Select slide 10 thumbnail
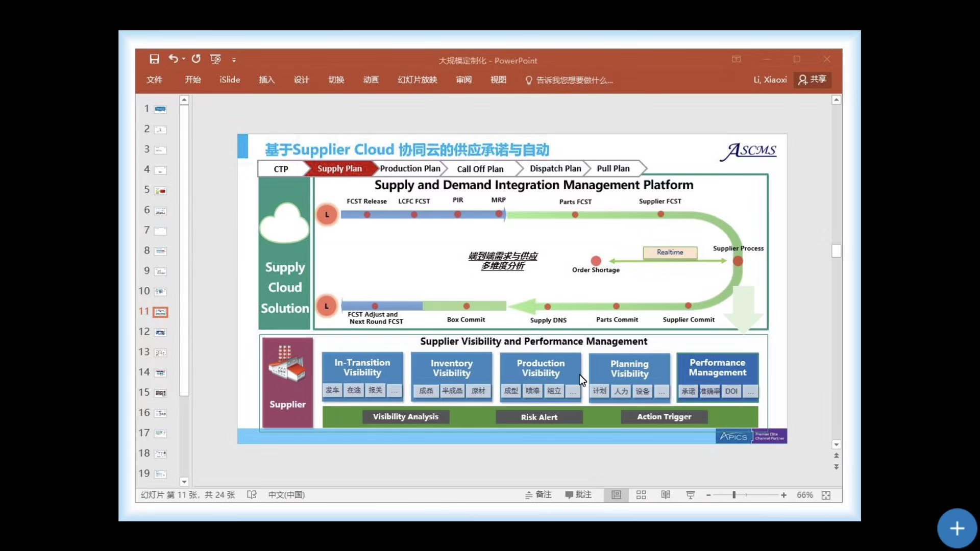 pos(160,291)
